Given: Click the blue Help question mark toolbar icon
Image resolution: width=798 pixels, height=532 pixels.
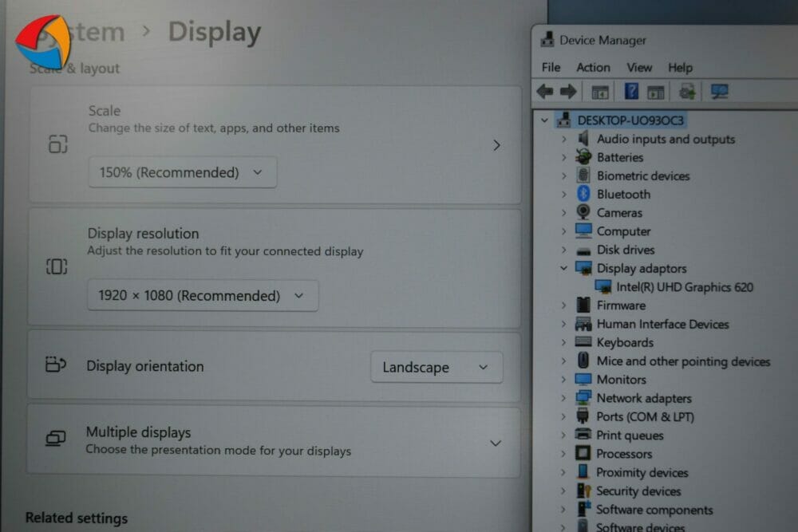Looking at the screenshot, I should (631, 92).
